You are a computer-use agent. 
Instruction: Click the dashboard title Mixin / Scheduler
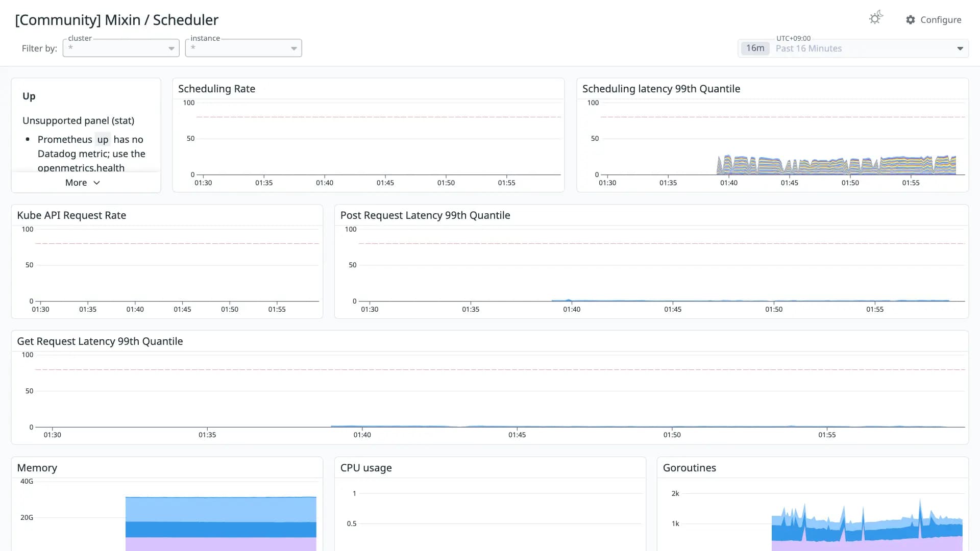click(117, 20)
